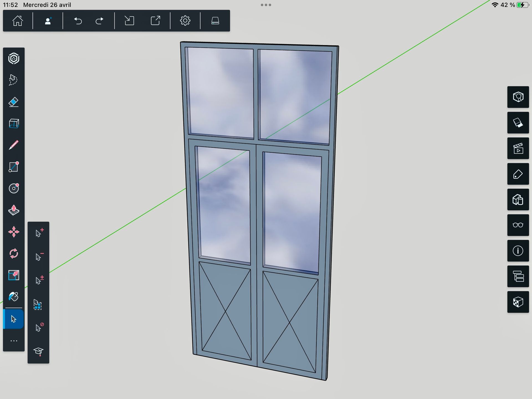Toggle subtract-from-selection mode
This screenshot has width=532, height=399.
tap(39, 257)
